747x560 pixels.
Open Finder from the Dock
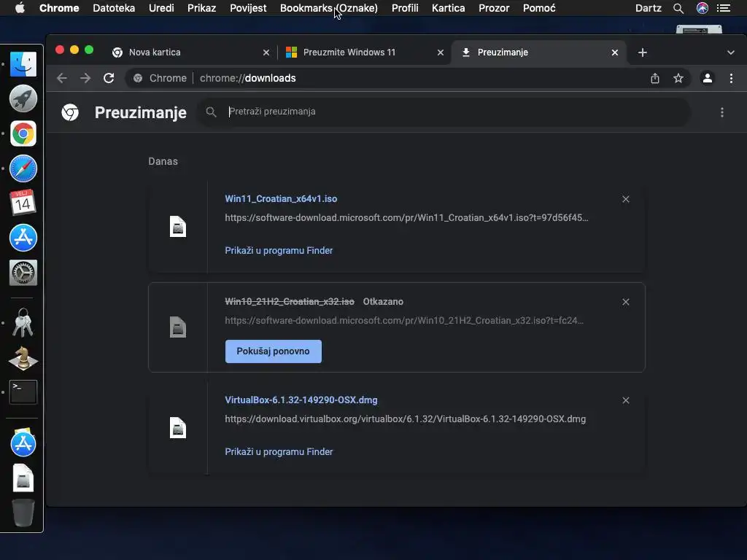pos(23,64)
